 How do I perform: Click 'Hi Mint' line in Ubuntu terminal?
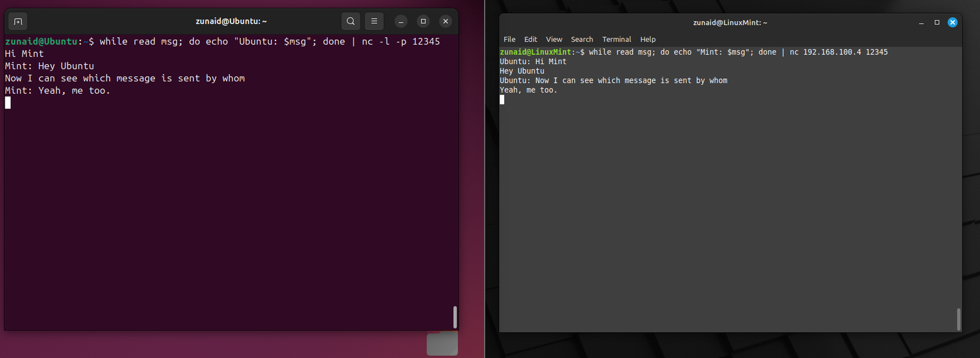[x=24, y=53]
